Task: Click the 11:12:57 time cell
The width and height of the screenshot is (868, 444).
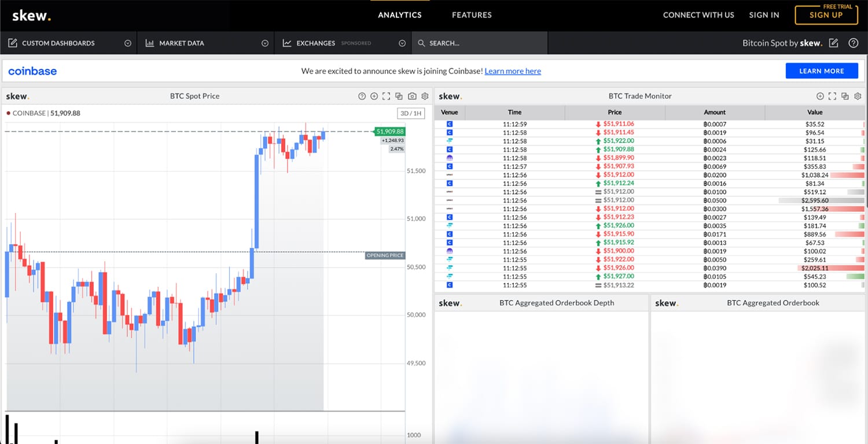Action: coord(514,167)
